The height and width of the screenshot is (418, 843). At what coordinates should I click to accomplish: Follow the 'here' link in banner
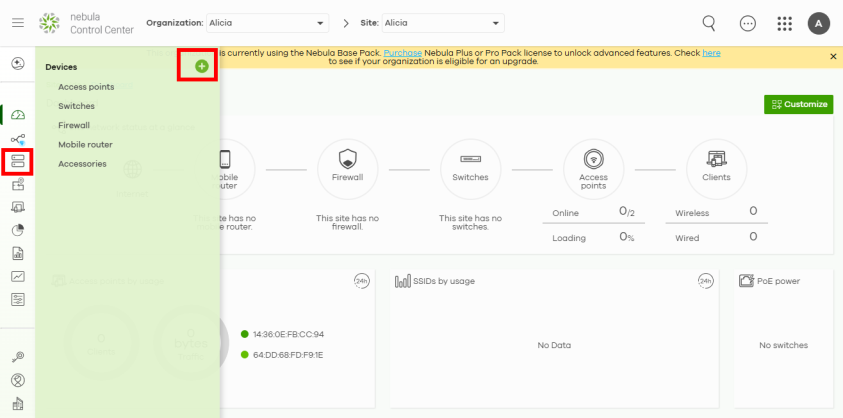711,53
